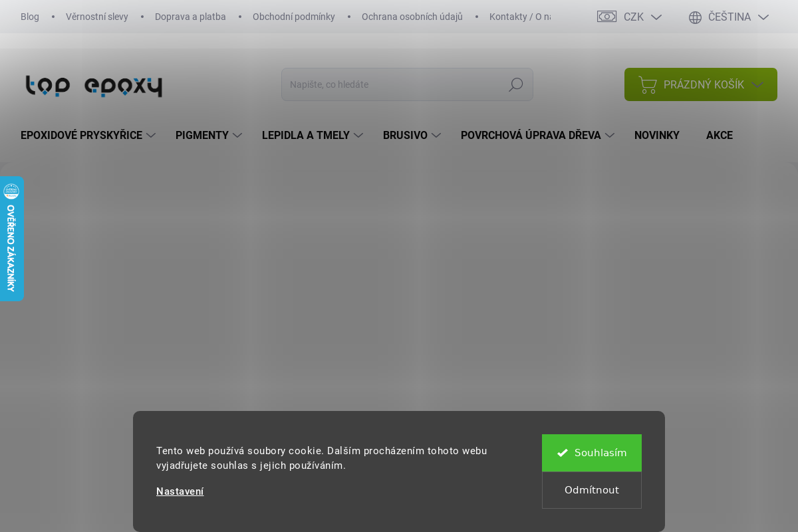Open the Epoxidové pryskyřice menu
This screenshot has height=532, width=798.
tap(81, 136)
